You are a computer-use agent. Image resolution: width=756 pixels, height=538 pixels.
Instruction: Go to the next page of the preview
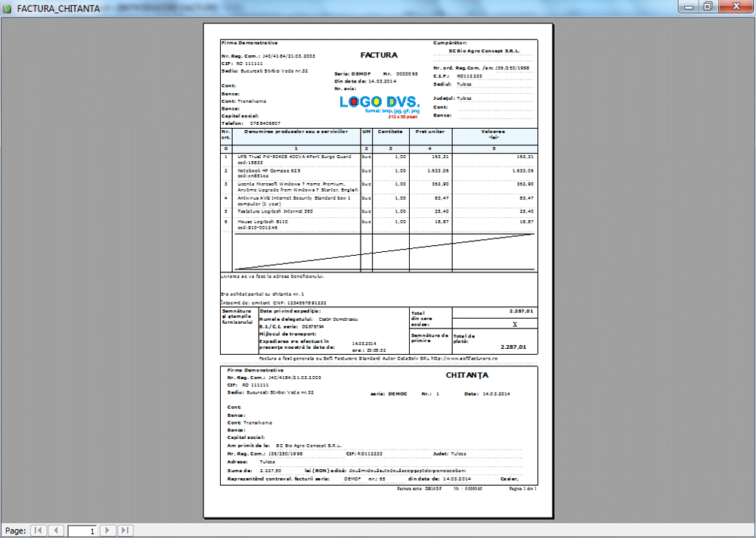pyautogui.click(x=107, y=530)
